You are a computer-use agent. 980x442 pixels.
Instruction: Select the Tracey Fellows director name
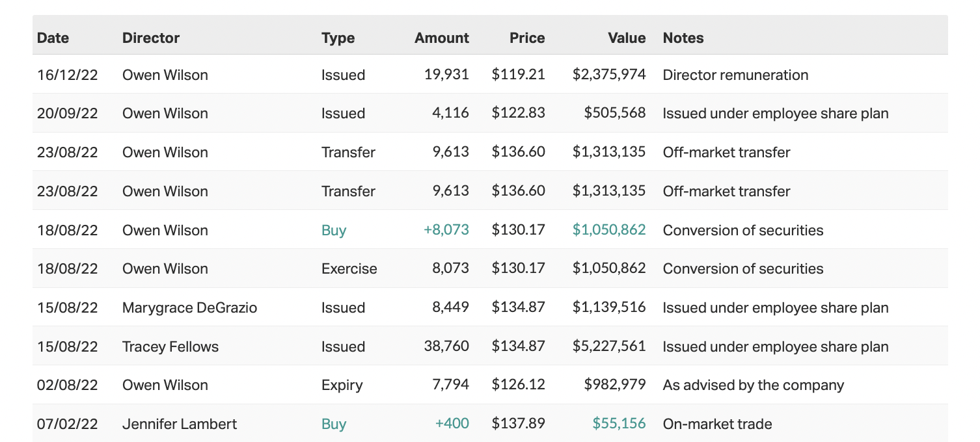pos(170,346)
